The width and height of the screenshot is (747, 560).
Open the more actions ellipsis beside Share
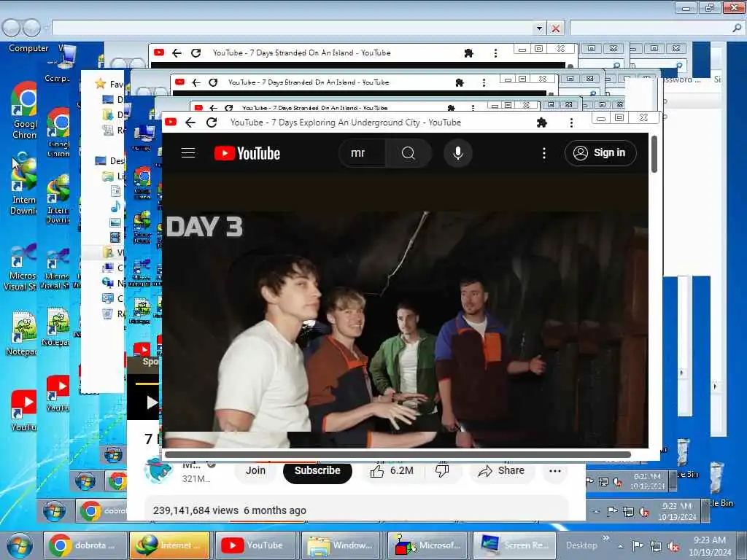click(555, 471)
